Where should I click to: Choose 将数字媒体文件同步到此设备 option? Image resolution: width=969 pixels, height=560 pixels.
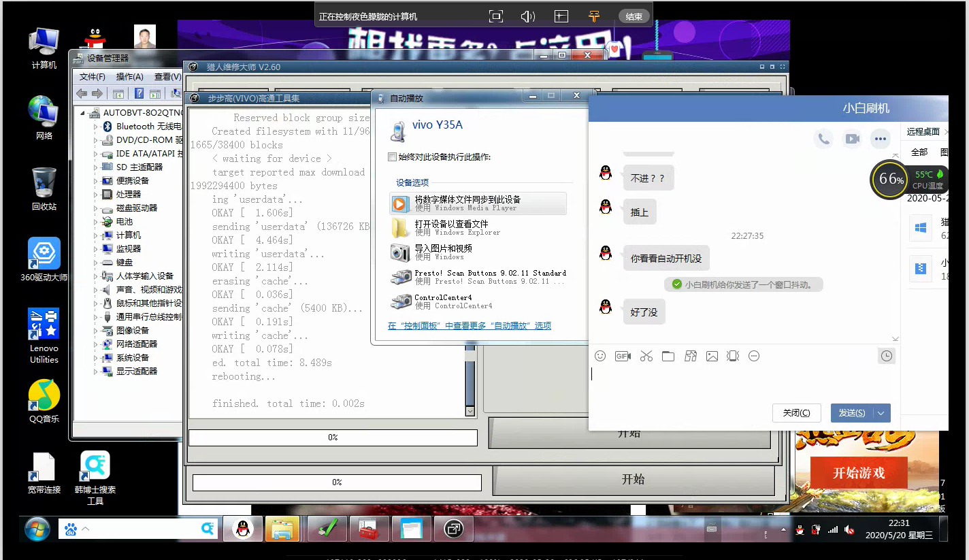pos(478,203)
